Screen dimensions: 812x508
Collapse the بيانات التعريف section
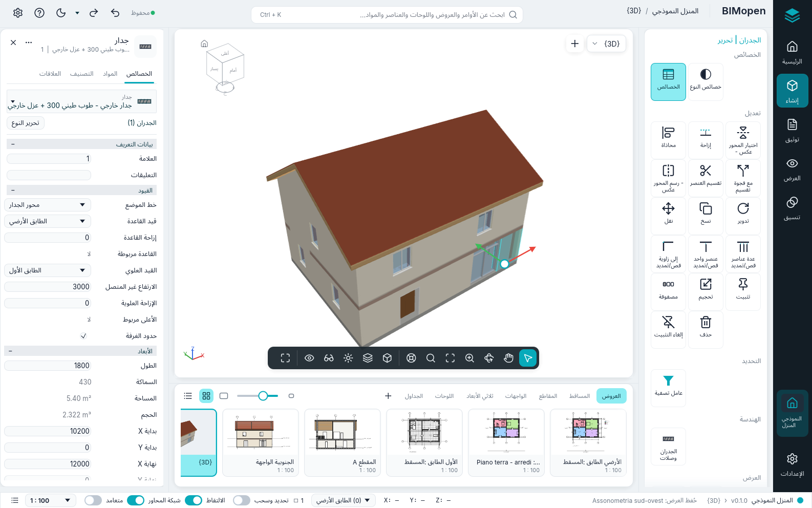[81, 144]
